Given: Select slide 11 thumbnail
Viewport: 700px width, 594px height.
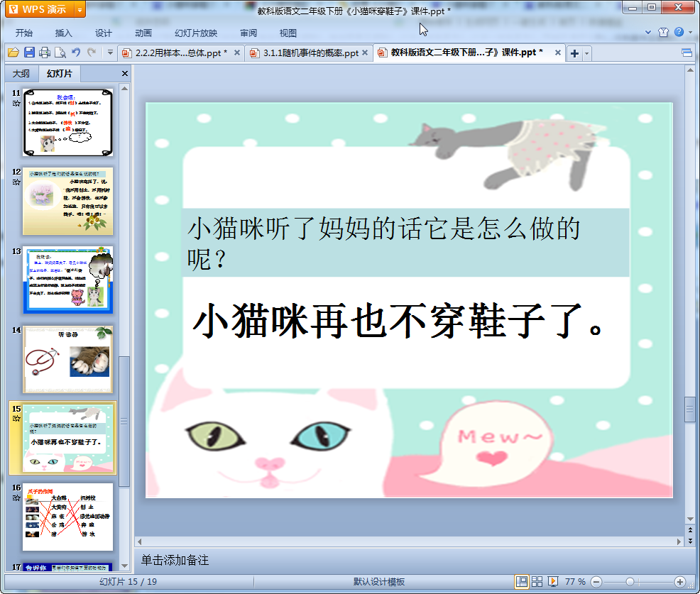Looking at the screenshot, I should pyautogui.click(x=68, y=122).
